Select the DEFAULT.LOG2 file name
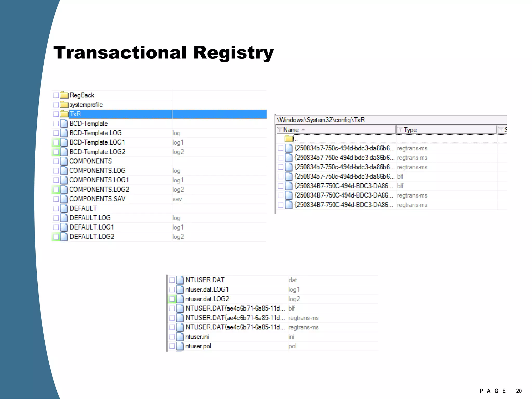 [x=92, y=237]
